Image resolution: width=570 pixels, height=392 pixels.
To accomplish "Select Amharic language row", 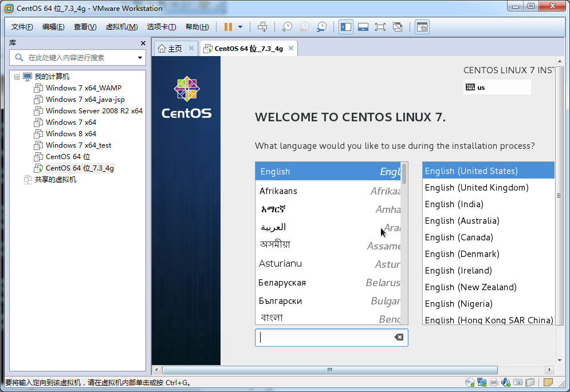I will [x=328, y=209].
